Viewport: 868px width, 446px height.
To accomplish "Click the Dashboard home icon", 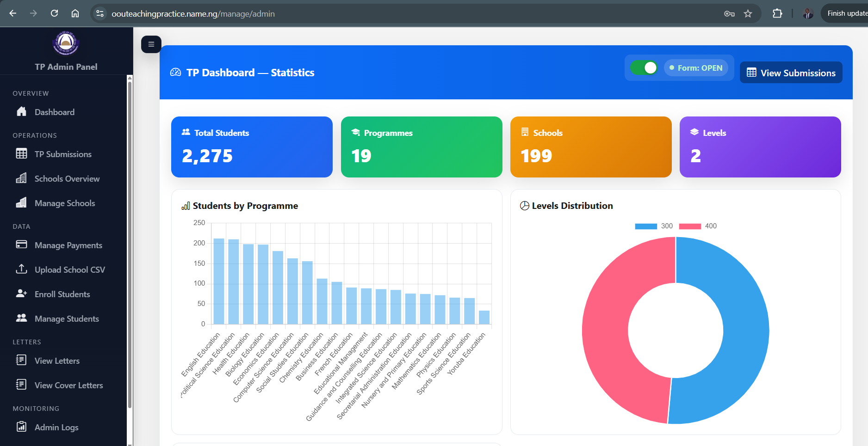I will (x=21, y=111).
